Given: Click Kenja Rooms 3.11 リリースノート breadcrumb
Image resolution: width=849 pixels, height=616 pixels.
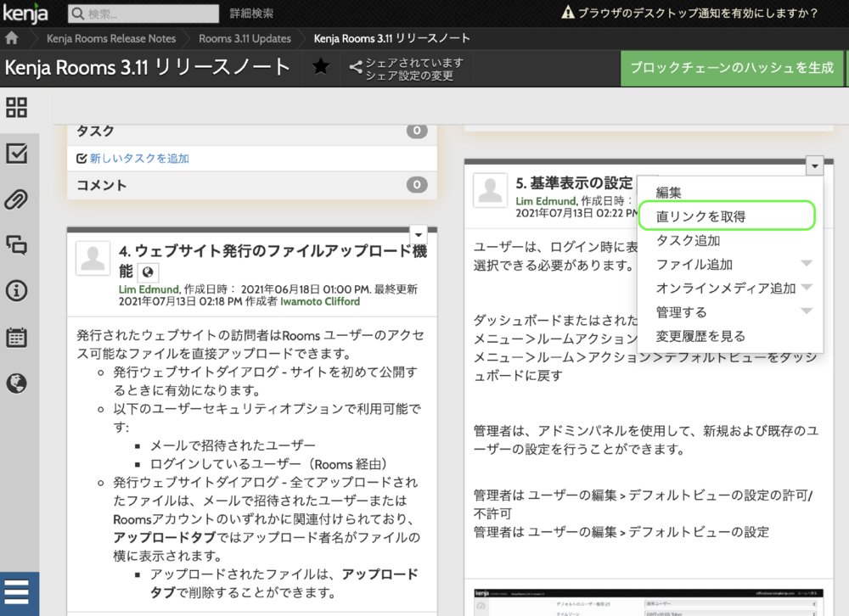Looking at the screenshot, I should (x=391, y=38).
